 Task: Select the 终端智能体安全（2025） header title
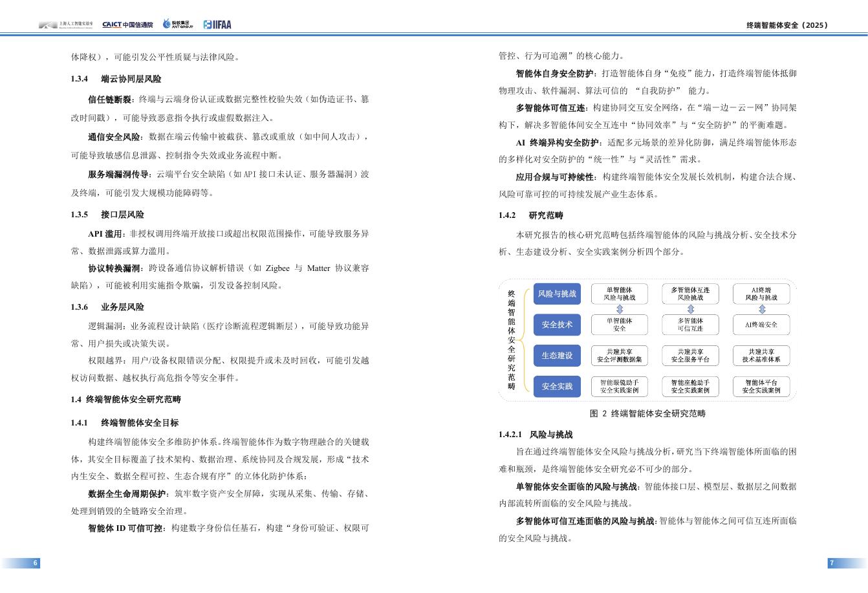click(x=786, y=25)
